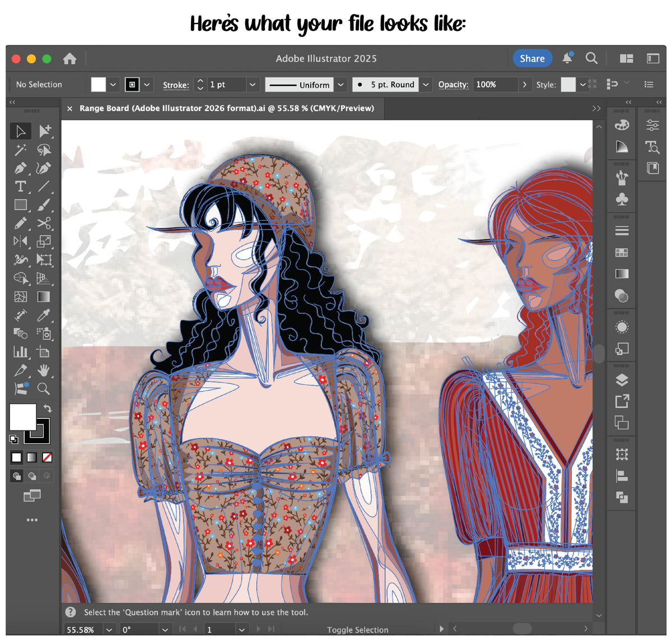Open the 55.58% zoom level dropdown
Viewport: 672px width, 640px height.
[x=109, y=630]
